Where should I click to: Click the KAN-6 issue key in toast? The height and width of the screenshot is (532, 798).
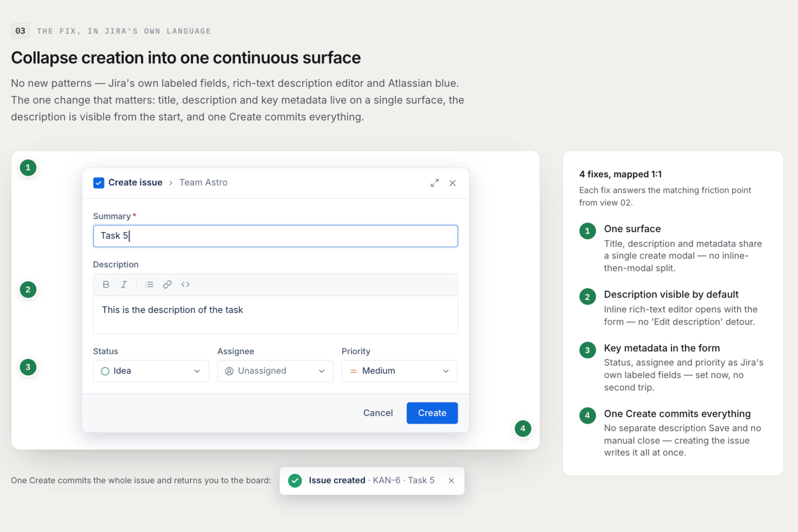(x=386, y=481)
